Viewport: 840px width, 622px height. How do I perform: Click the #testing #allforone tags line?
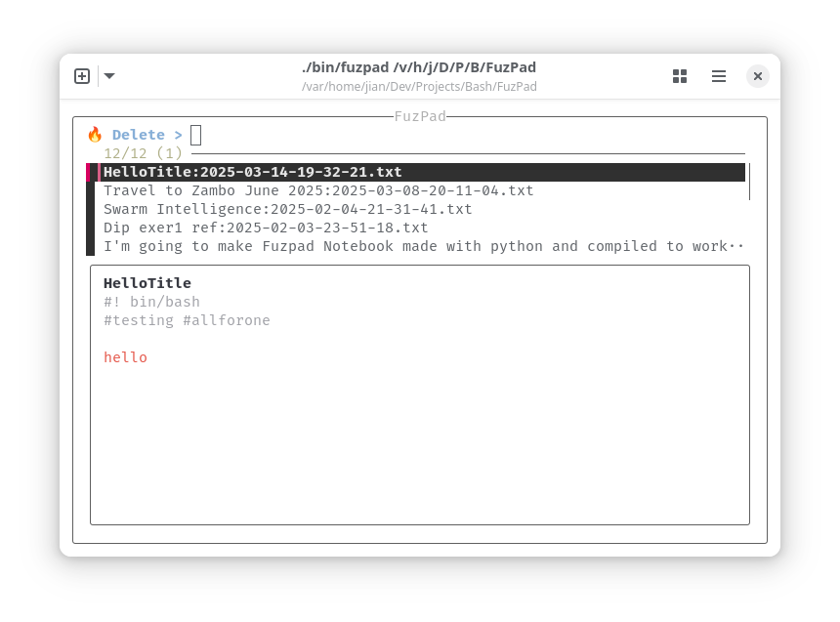[187, 320]
